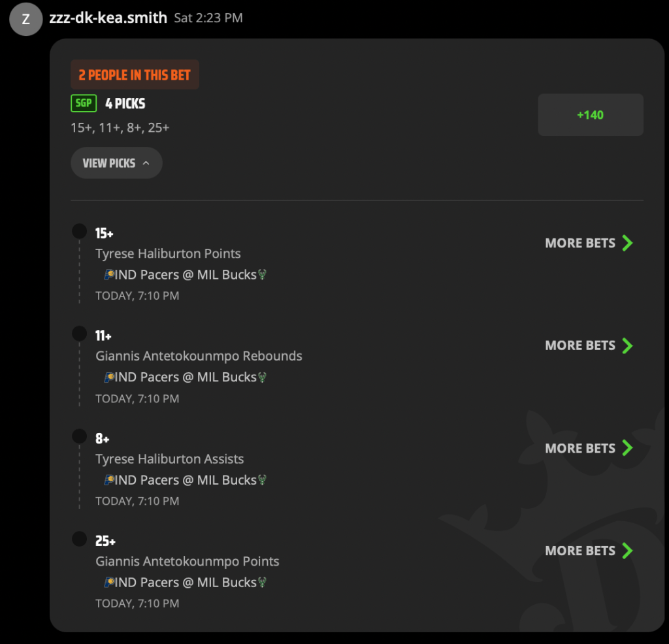
Task: Click the gray Z user avatar
Action: click(26, 19)
